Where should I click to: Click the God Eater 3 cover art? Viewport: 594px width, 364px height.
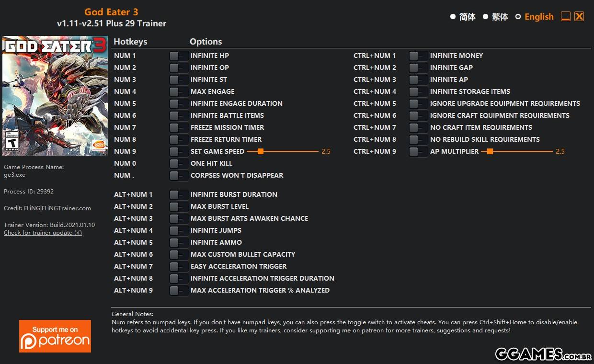[x=55, y=95]
